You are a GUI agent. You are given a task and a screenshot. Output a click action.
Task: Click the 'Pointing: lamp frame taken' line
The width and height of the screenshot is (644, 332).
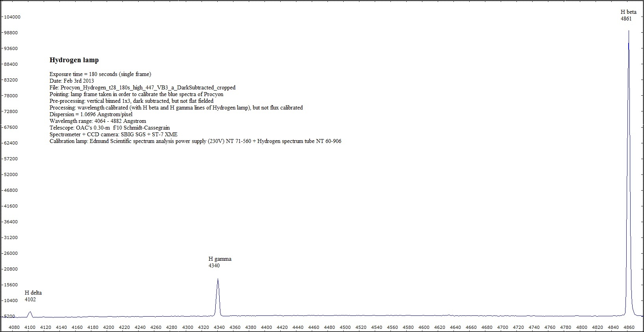136,94
